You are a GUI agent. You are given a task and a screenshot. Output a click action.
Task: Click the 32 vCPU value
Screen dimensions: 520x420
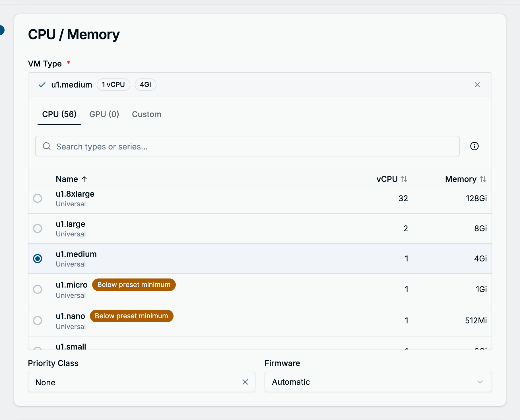point(403,198)
